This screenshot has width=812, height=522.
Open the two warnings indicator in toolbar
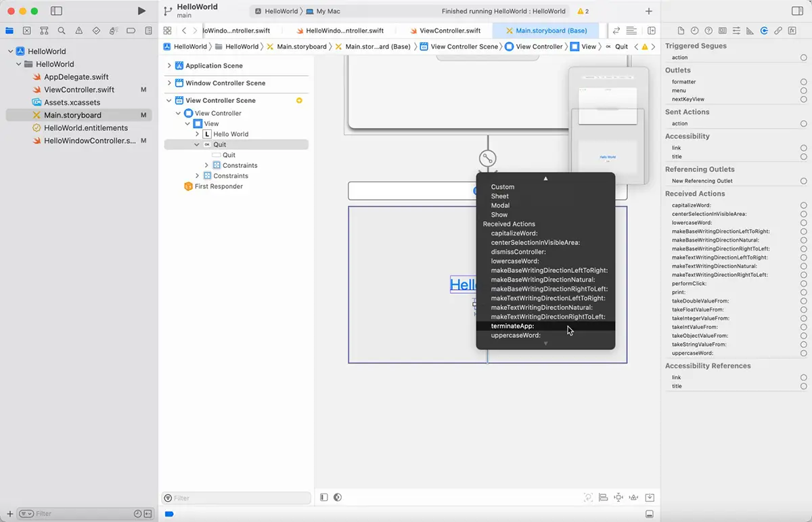tap(583, 12)
